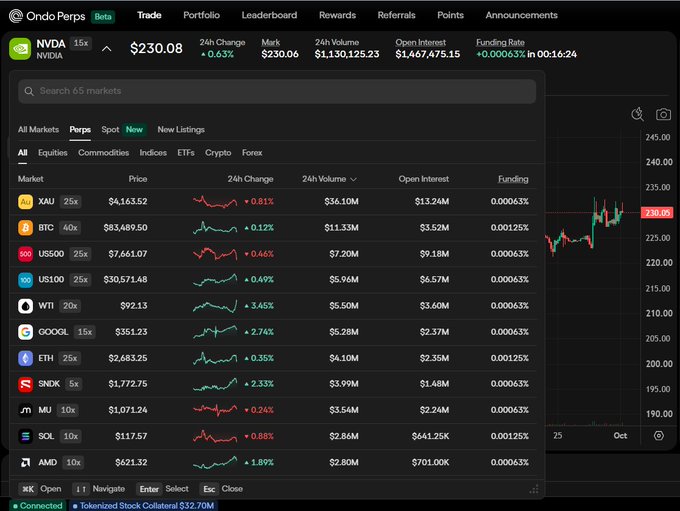The width and height of the screenshot is (680, 511).
Task: Sort by 24h Volume column arrow
Action: [353, 179]
